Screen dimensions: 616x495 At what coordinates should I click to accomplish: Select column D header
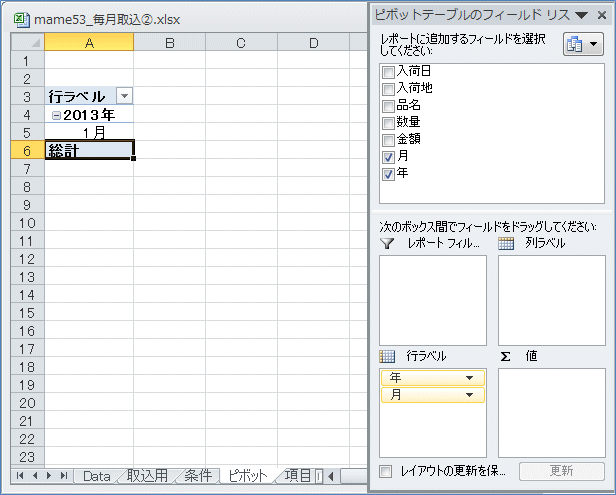coord(313,42)
